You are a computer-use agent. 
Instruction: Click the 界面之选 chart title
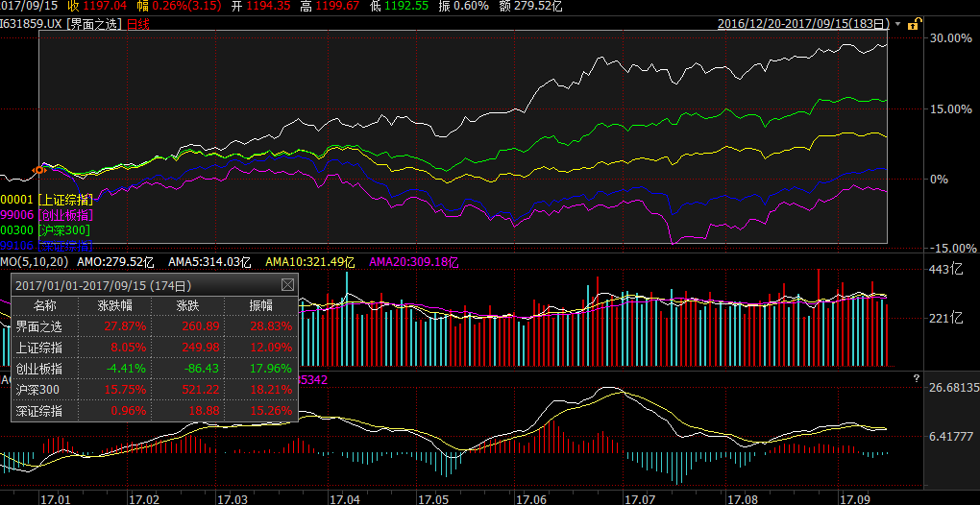94,24
